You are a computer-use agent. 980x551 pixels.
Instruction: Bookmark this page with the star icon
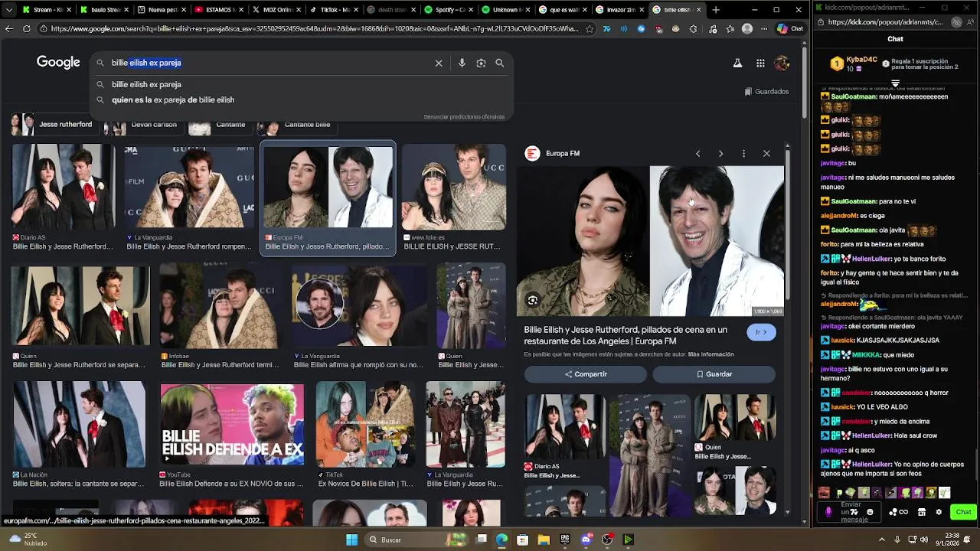[589, 29]
